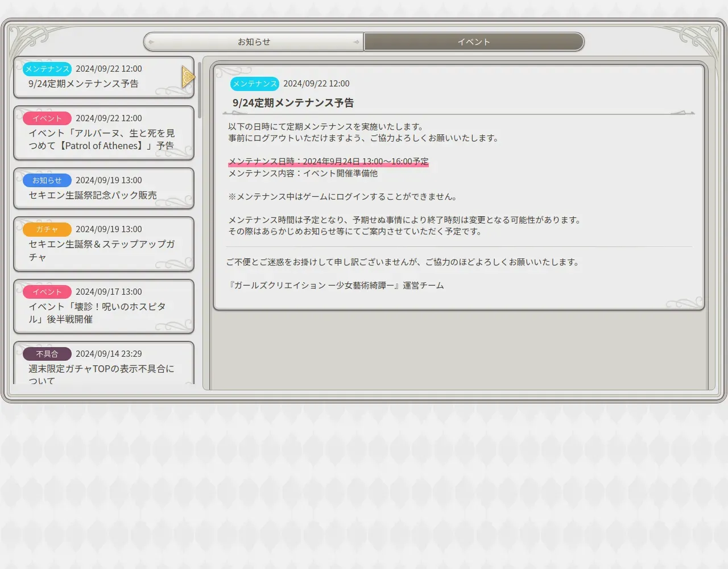Open the 週末限定ガチャTOP表示不具合 notice
Screen dimensions: 728x569
coord(104,363)
